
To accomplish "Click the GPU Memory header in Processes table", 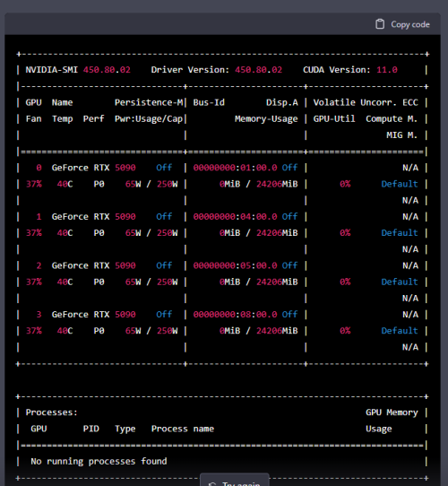I will [x=392, y=412].
